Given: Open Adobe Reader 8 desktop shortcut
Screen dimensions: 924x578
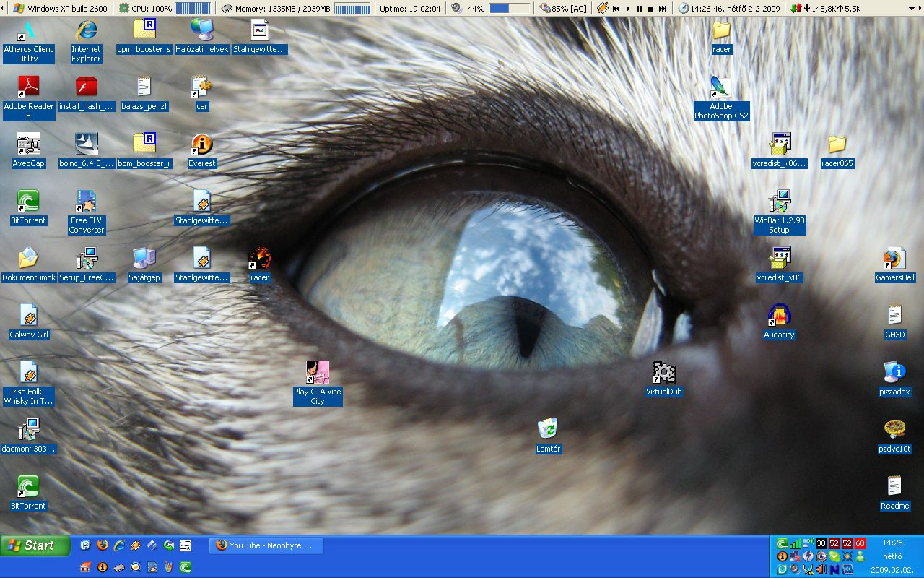Looking at the screenshot, I should click(28, 99).
